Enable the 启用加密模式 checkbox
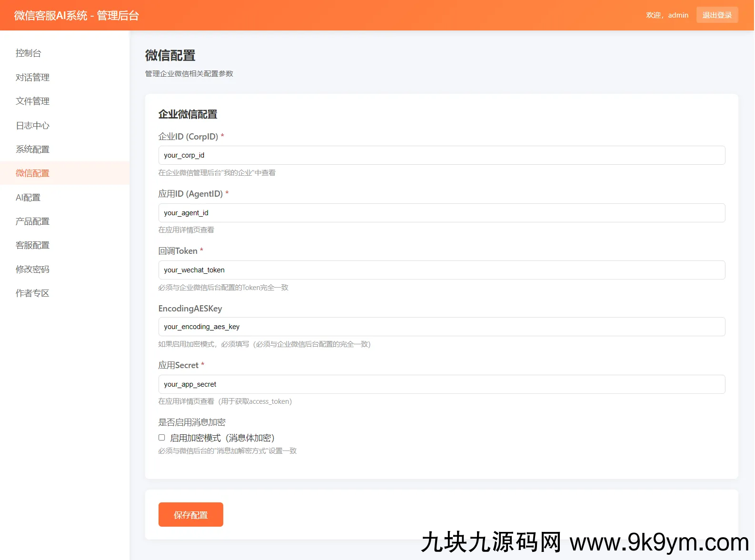The height and width of the screenshot is (560, 755). (162, 438)
